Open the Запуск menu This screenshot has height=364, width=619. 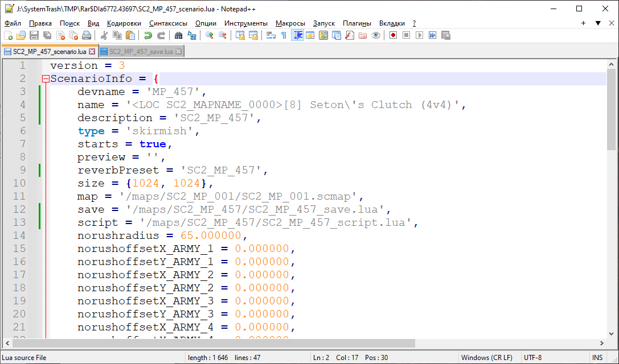[x=323, y=23]
